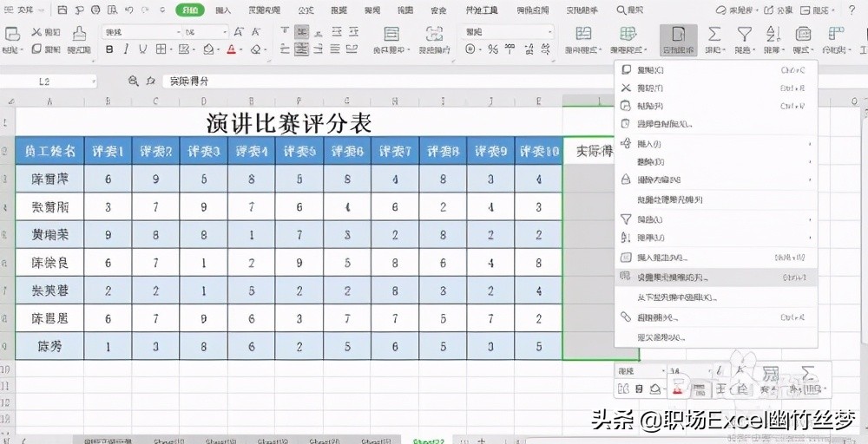
Task: Click the Merge and Center icon
Action: point(391,34)
